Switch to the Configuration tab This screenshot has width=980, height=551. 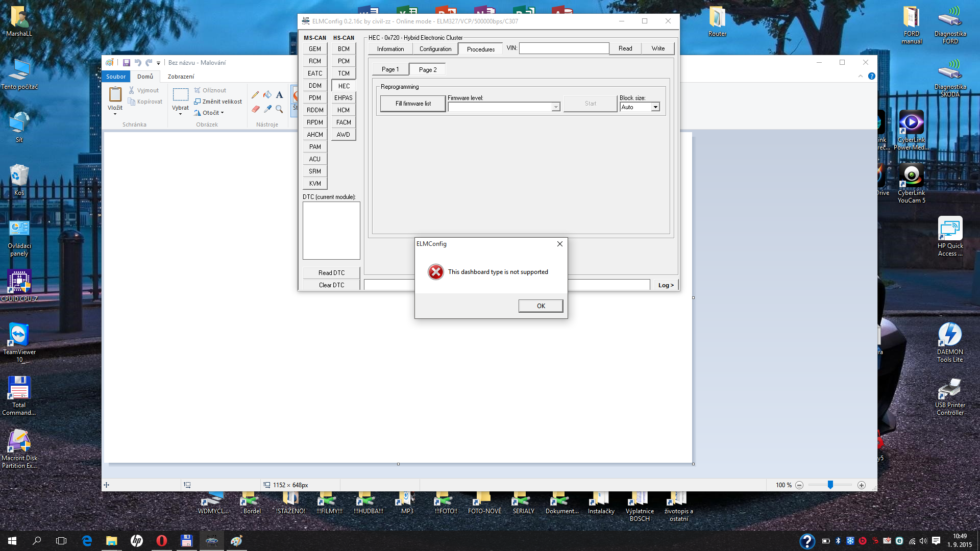(435, 49)
